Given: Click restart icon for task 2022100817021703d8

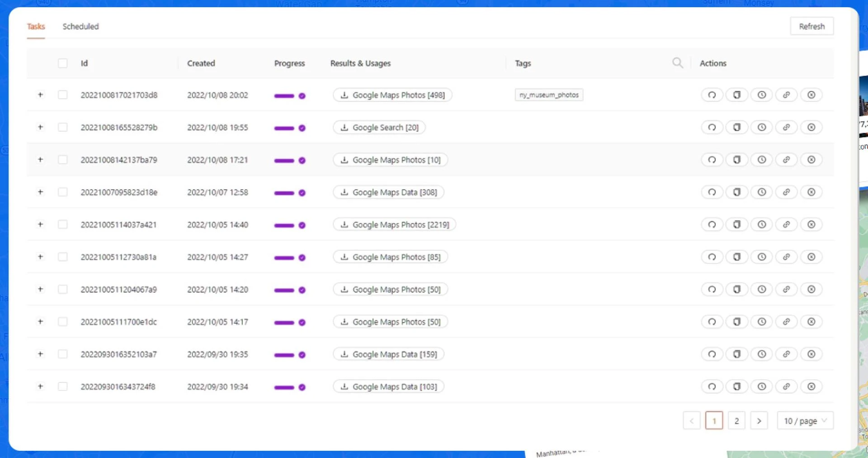Looking at the screenshot, I should [712, 95].
